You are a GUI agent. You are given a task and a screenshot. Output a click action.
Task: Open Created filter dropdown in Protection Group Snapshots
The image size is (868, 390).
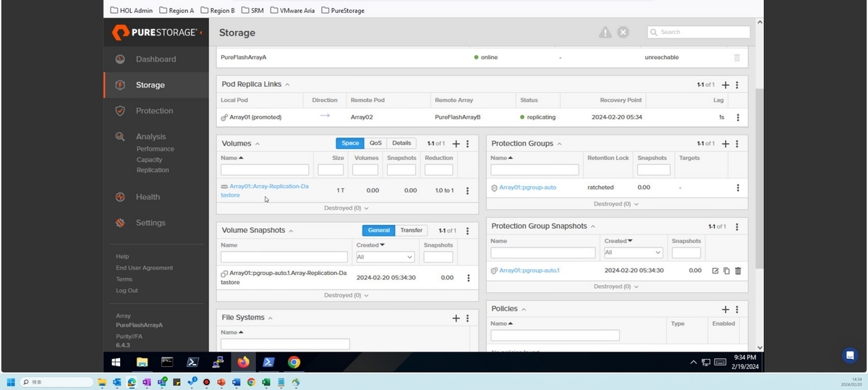[634, 253]
